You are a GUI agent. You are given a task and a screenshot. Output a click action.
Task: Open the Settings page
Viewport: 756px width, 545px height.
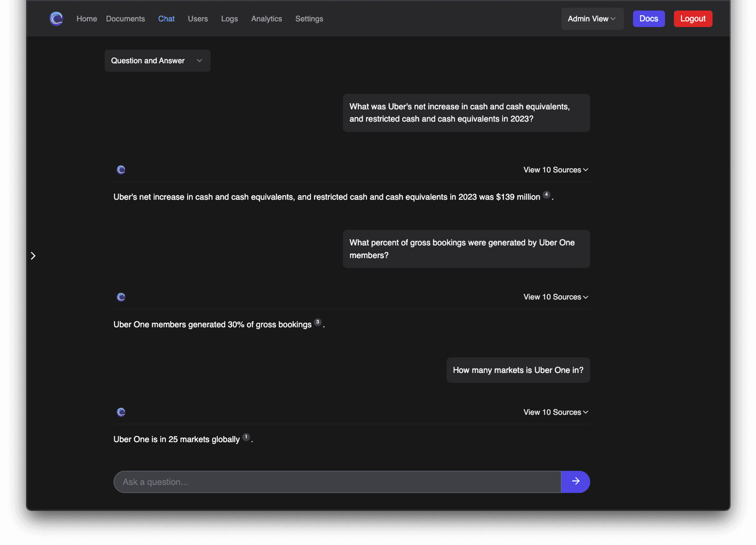pyautogui.click(x=309, y=19)
